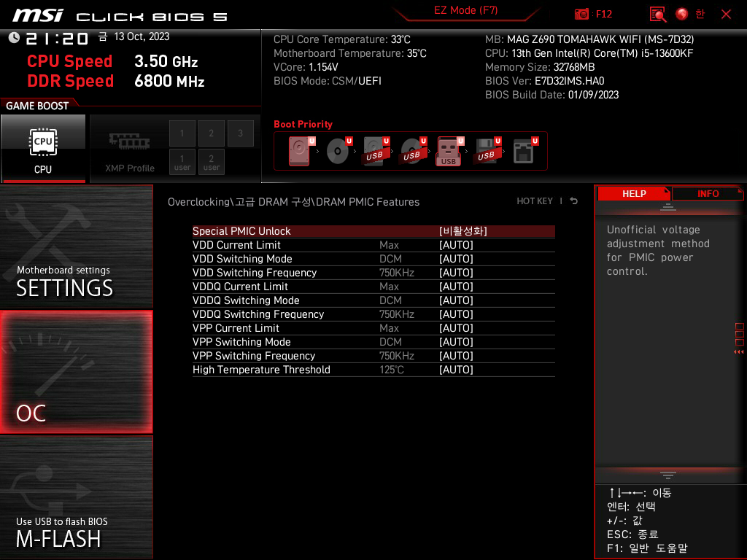Click the help panel top scroll handle
Image resolution: width=747 pixels, height=560 pixels.
pyautogui.click(x=668, y=207)
